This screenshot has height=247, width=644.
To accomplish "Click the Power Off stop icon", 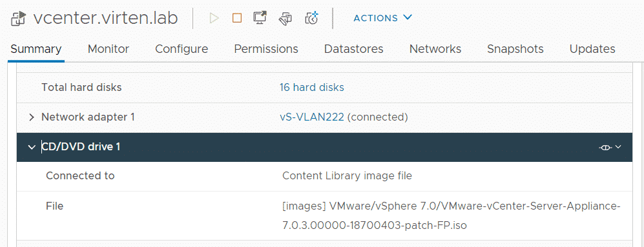I will pyautogui.click(x=237, y=18).
